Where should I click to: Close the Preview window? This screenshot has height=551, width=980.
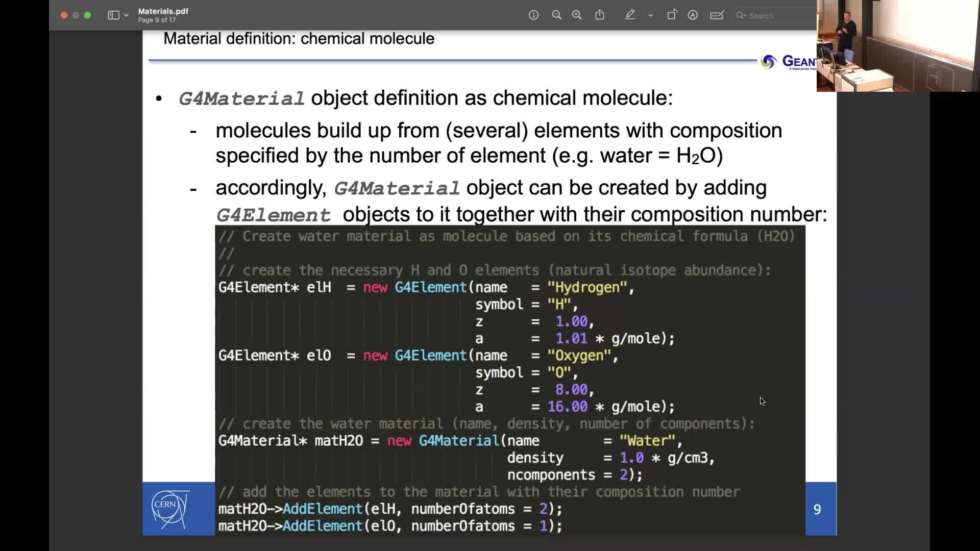64,15
